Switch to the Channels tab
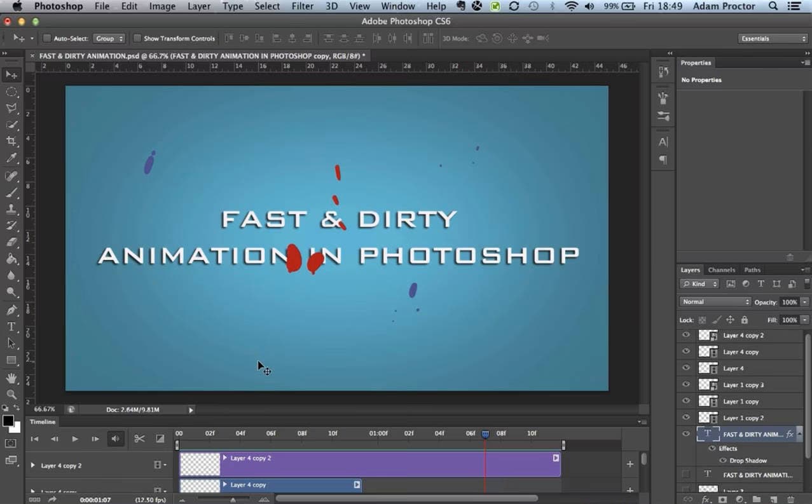812x504 pixels. pyautogui.click(x=721, y=269)
